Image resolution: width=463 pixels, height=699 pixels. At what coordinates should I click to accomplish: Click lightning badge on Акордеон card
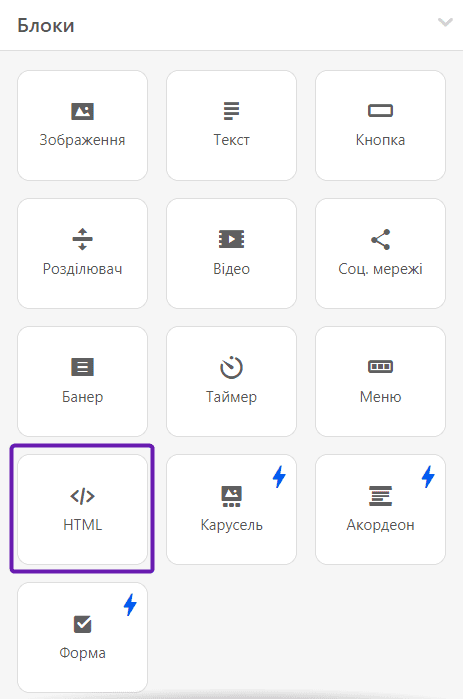(428, 477)
